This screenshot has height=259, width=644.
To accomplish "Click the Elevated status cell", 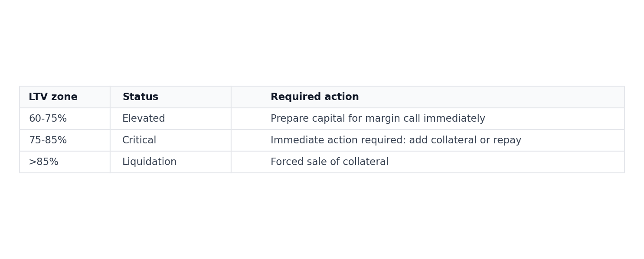I will click(x=144, y=119).
